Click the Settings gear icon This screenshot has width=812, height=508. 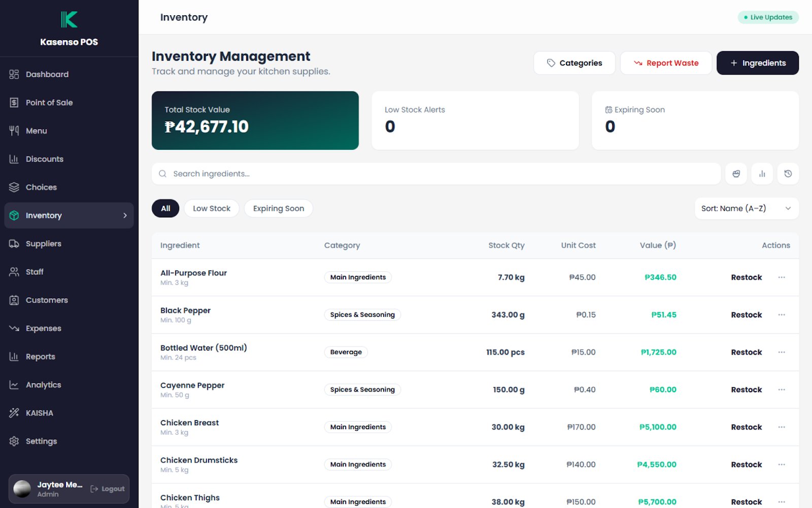click(14, 441)
